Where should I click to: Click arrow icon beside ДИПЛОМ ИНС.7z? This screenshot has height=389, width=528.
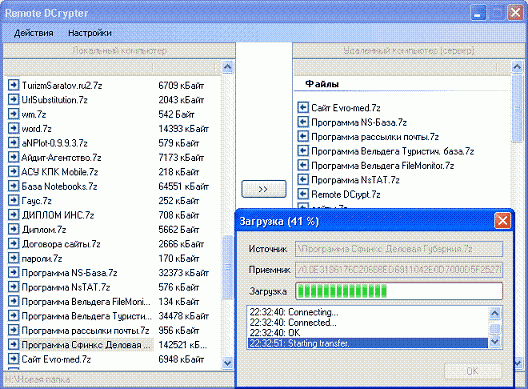tap(13, 215)
